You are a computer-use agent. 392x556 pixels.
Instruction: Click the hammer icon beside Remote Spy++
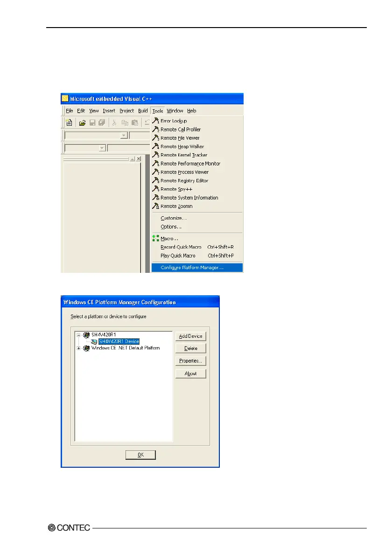coord(155,189)
